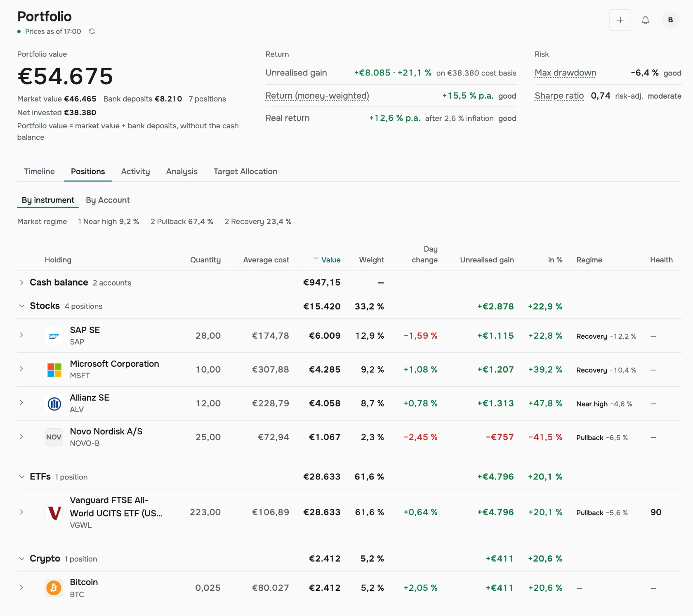
Task: Click the Max drawdown link
Action: tap(565, 73)
